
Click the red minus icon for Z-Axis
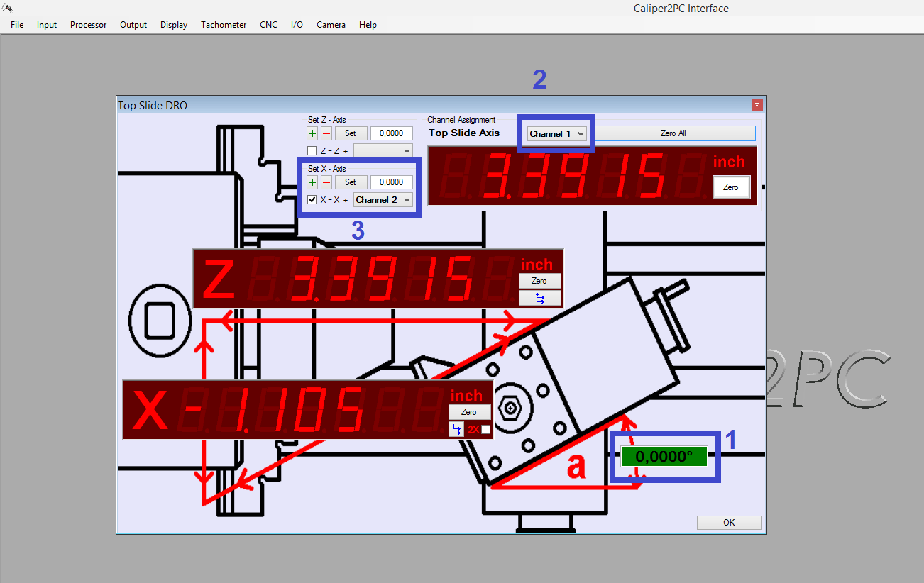point(326,133)
